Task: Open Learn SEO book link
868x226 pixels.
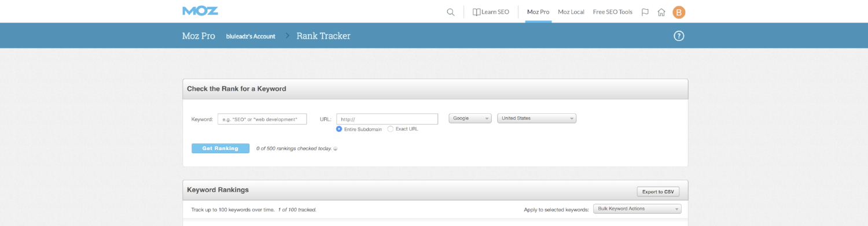Action: pos(491,12)
